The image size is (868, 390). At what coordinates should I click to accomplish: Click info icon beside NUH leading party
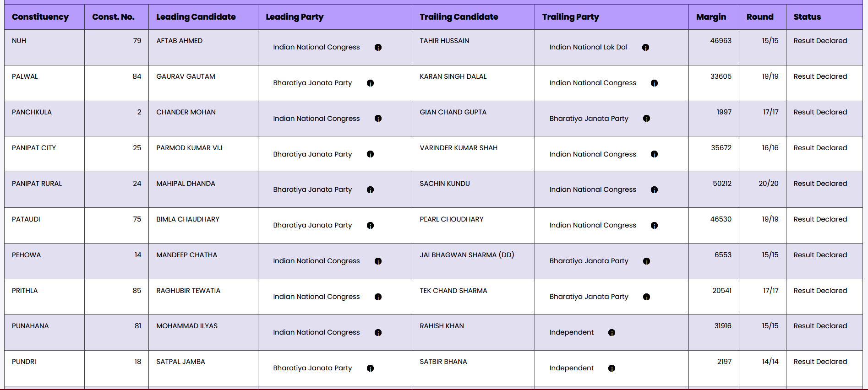378,48
